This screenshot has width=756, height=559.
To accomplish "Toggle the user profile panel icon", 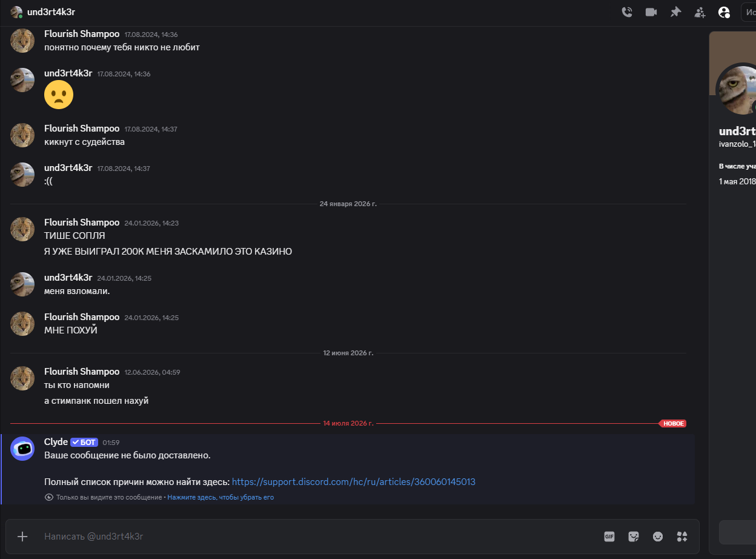I will click(724, 12).
